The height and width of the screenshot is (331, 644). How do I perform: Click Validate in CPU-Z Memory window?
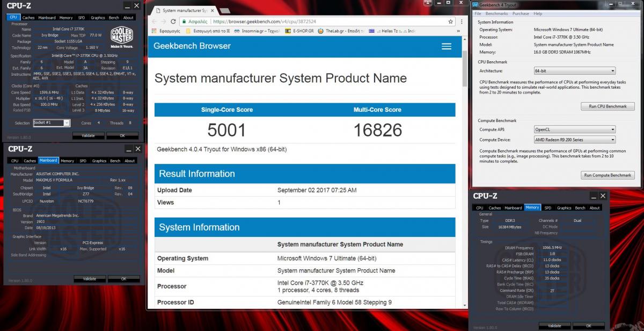(x=554, y=326)
